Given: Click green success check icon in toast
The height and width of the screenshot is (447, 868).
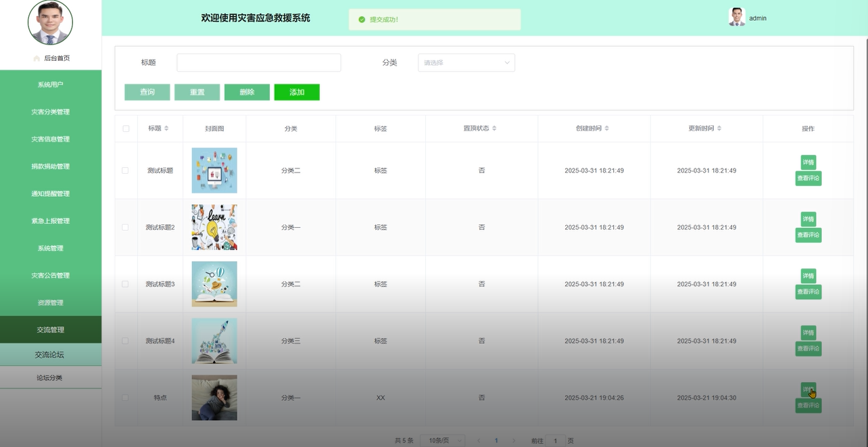Looking at the screenshot, I should click(x=362, y=20).
